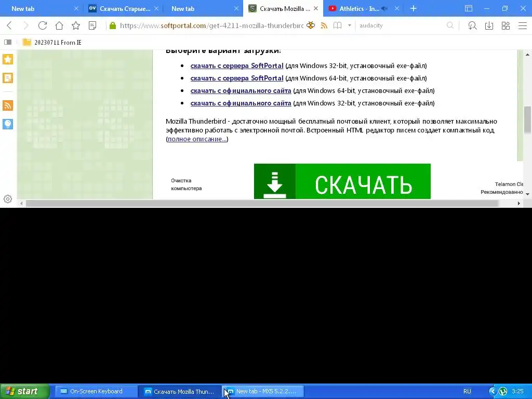Open the sidebar settings gear
This screenshot has height=399, width=532.
click(x=8, y=199)
